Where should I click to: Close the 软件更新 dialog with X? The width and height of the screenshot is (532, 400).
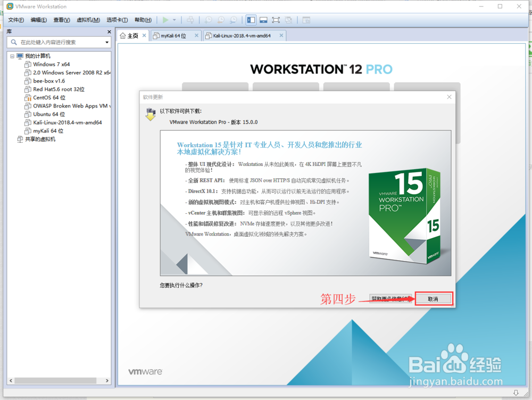coord(449,97)
